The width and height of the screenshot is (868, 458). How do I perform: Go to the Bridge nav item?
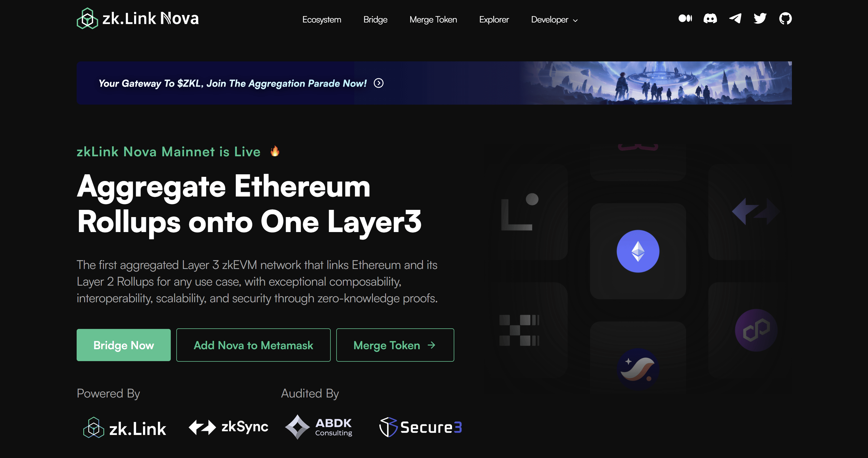pyautogui.click(x=375, y=19)
